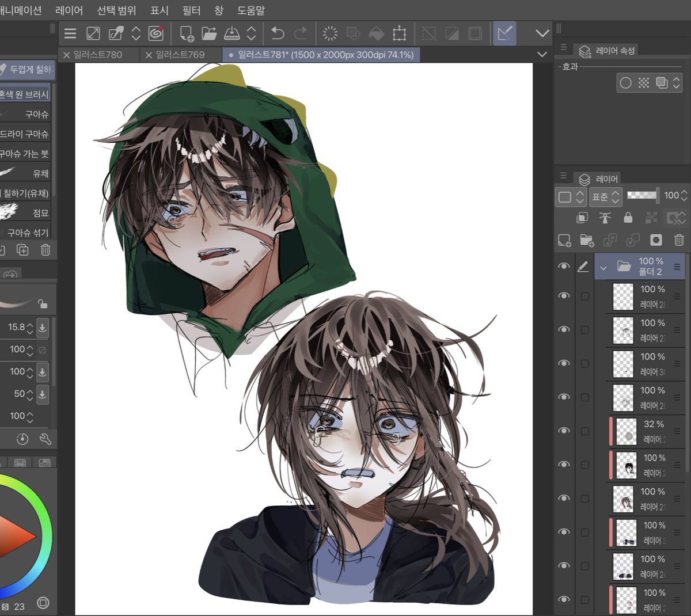Image resolution: width=691 pixels, height=616 pixels.
Task: Delete layer with trash icon
Action: click(x=679, y=240)
